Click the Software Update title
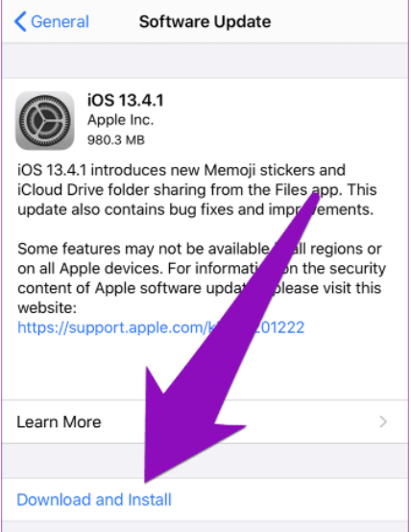Image resolution: width=411 pixels, height=532 pixels. click(205, 22)
